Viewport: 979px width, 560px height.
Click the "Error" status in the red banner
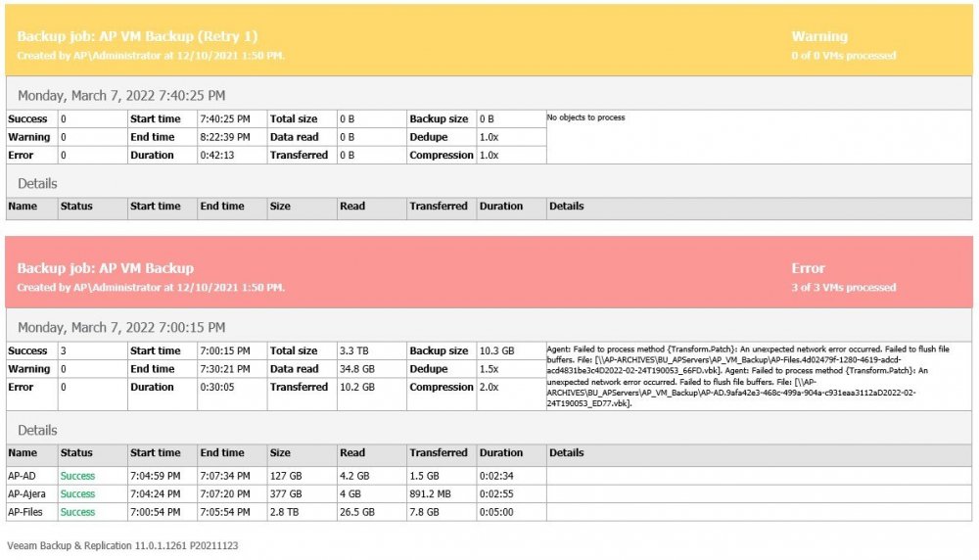click(x=808, y=268)
